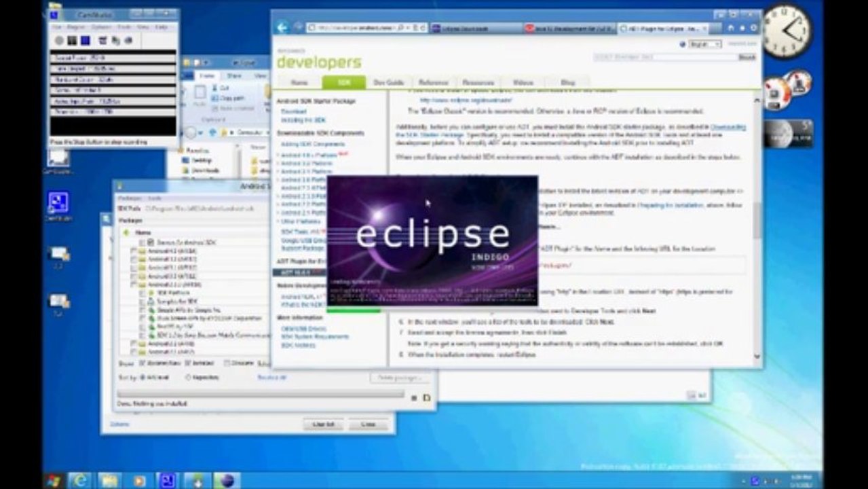The image size is (868, 489).
Task: Open the CamStudio Options menu
Action: click(101, 26)
